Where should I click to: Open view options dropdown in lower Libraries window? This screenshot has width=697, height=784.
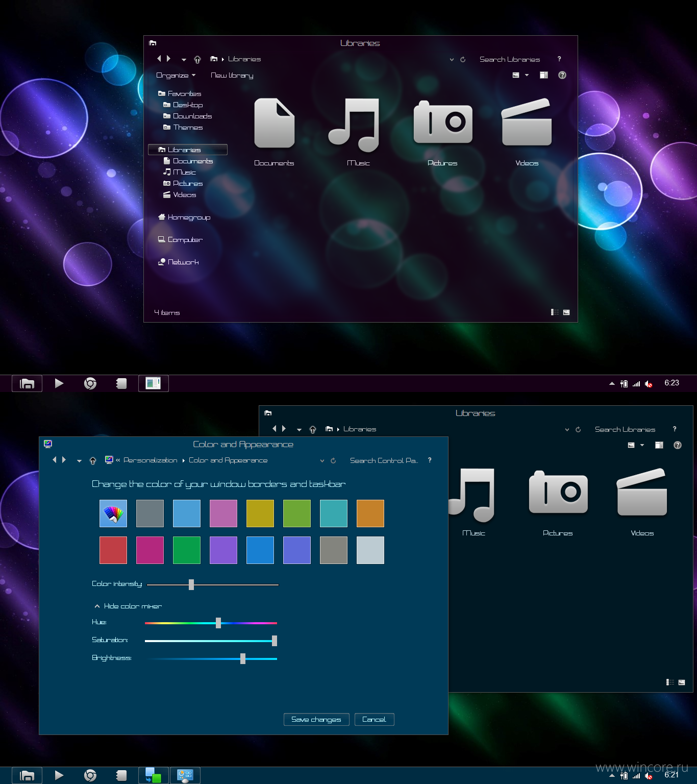click(x=642, y=445)
